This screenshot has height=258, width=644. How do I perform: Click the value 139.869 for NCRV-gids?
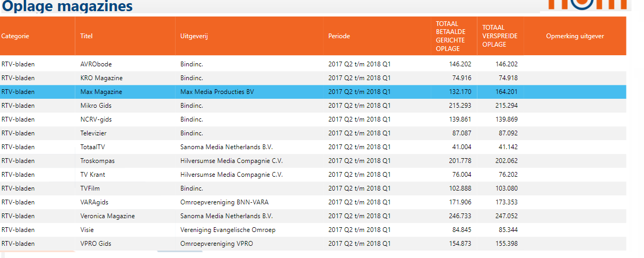tap(506, 119)
